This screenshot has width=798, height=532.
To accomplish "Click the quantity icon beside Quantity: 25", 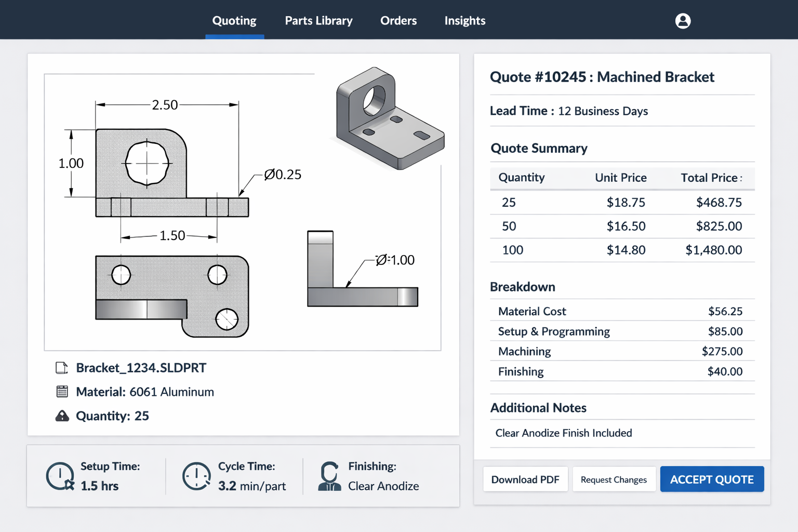I will 62,416.
